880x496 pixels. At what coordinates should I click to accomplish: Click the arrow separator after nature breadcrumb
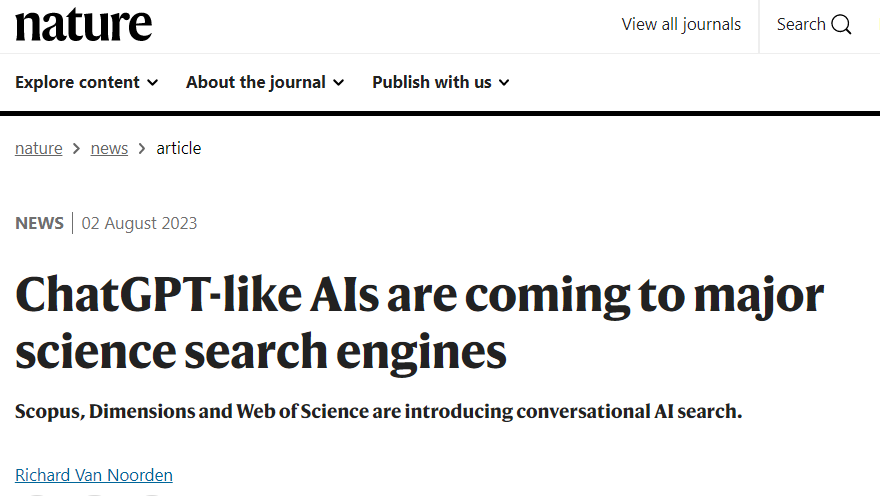(x=76, y=149)
